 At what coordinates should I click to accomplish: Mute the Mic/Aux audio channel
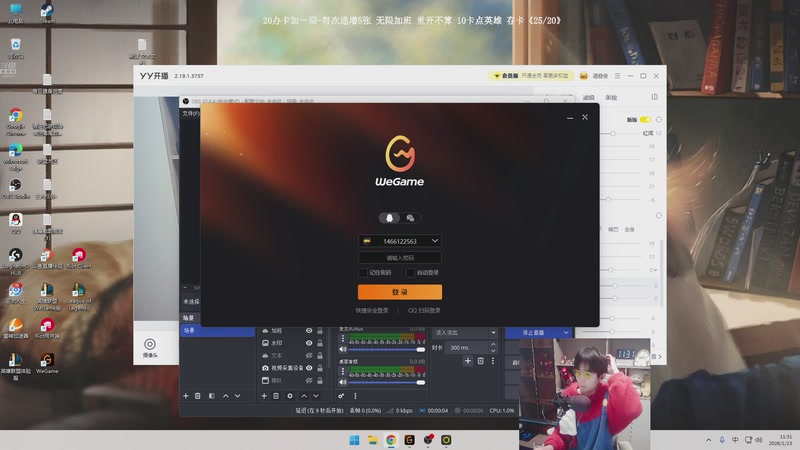[x=343, y=349]
